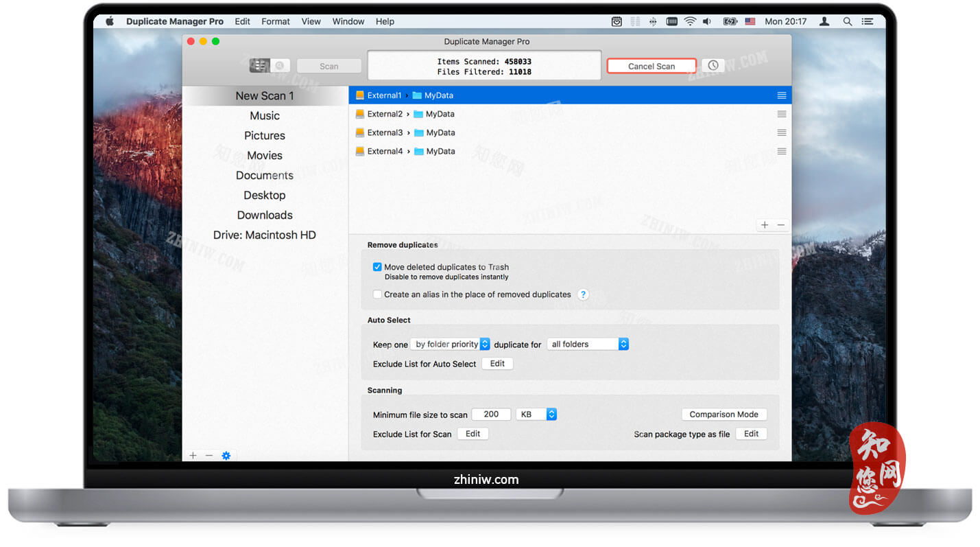The width and height of the screenshot is (980, 547).
Task: Select the External2 MyData folder row
Action: click(570, 114)
